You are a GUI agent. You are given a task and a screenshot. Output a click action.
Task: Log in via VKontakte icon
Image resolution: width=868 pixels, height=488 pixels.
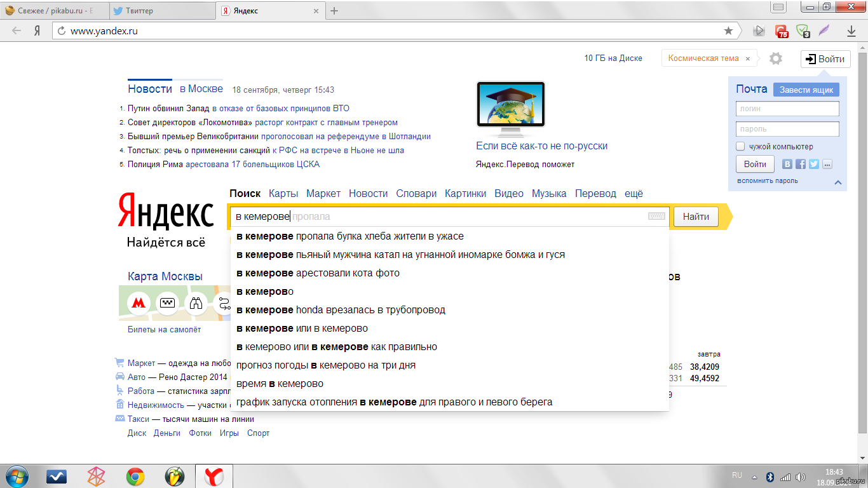point(787,164)
